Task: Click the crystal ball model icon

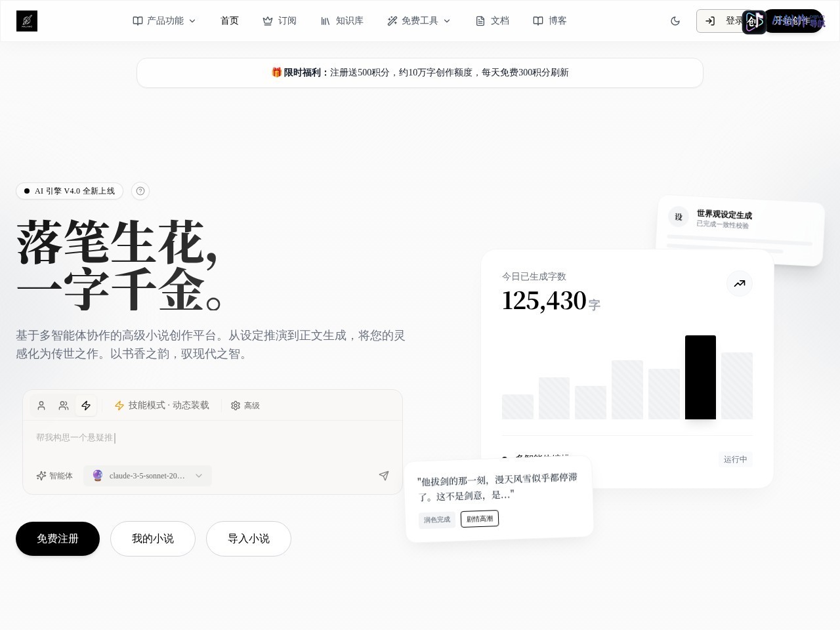Action: point(98,476)
